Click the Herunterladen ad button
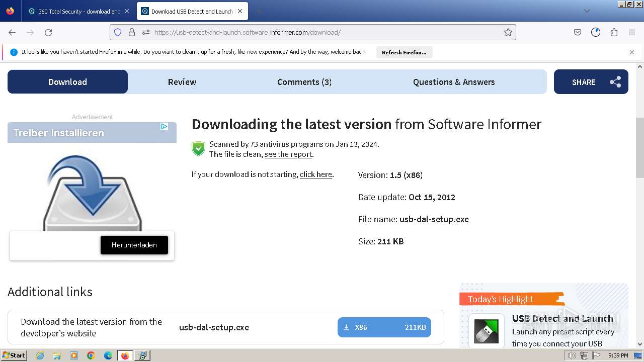 (134, 245)
